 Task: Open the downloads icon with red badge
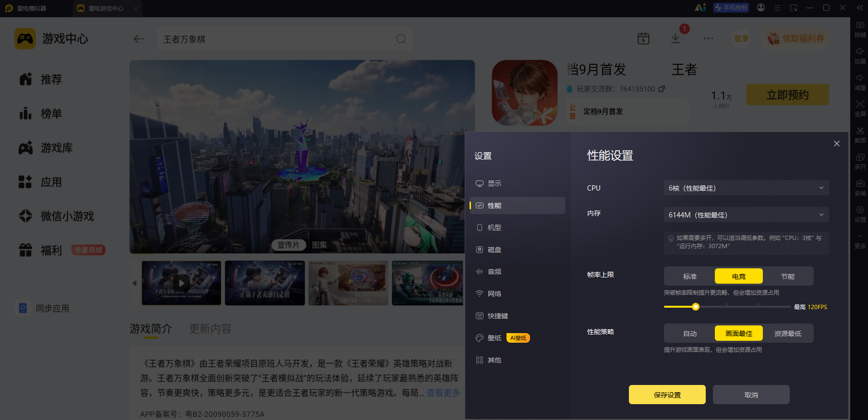(675, 38)
